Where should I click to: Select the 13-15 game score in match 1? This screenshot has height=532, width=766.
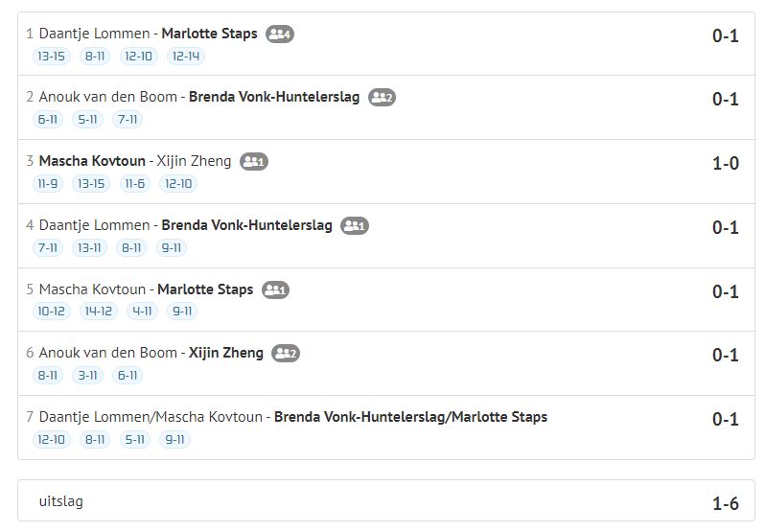[x=52, y=57]
